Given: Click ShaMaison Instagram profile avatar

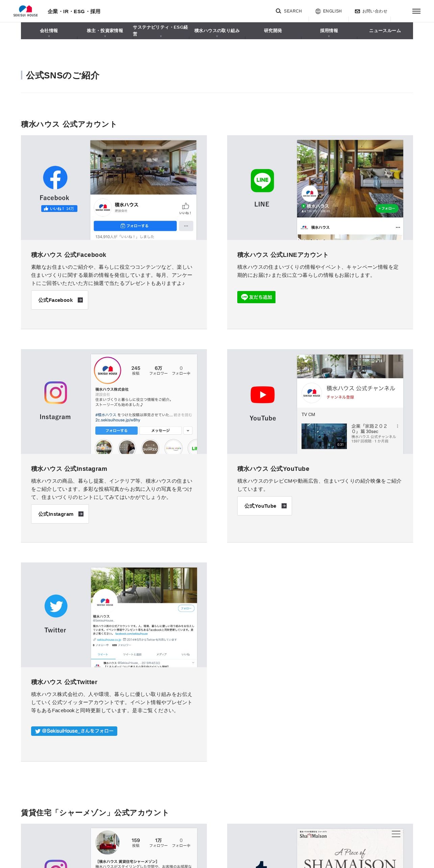Looking at the screenshot, I should 107,842.
